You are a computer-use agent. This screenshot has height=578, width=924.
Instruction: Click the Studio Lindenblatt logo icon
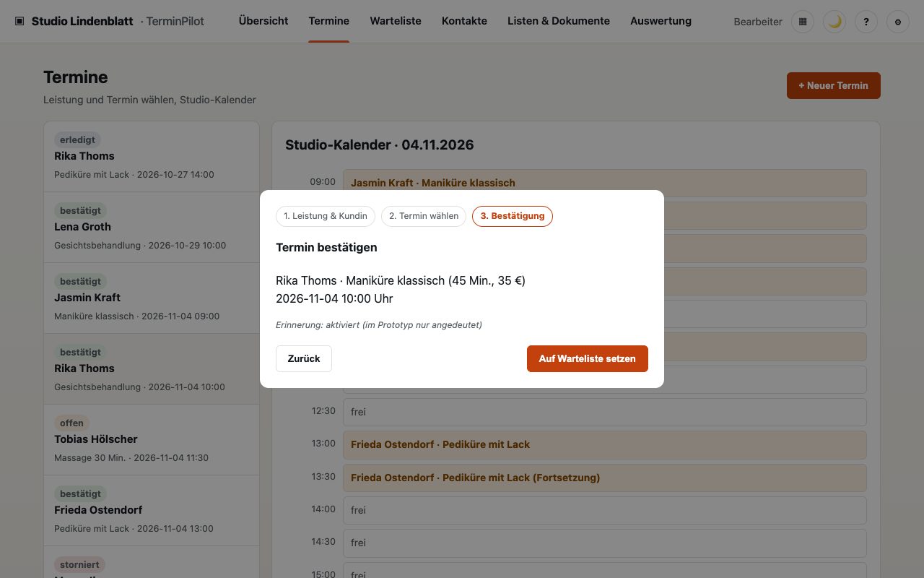click(x=19, y=21)
